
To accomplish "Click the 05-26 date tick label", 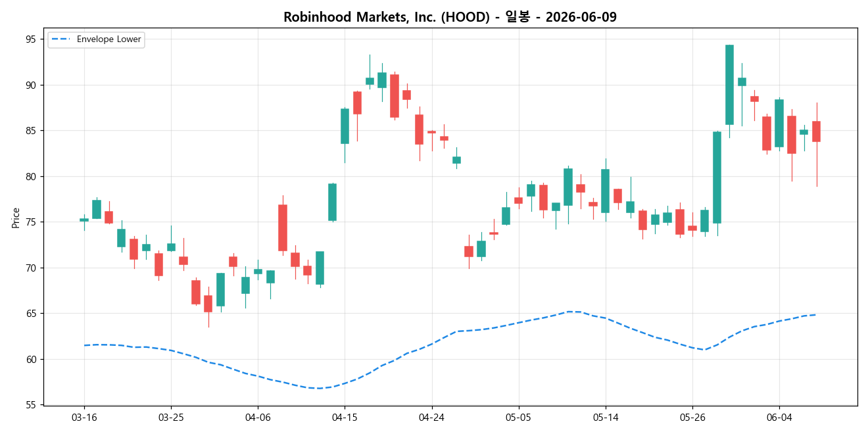I will 692,418.
